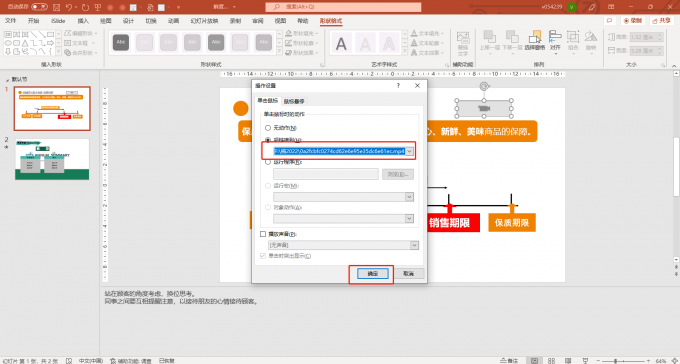
Task: Click the user avatar V icon
Action: click(x=572, y=7)
